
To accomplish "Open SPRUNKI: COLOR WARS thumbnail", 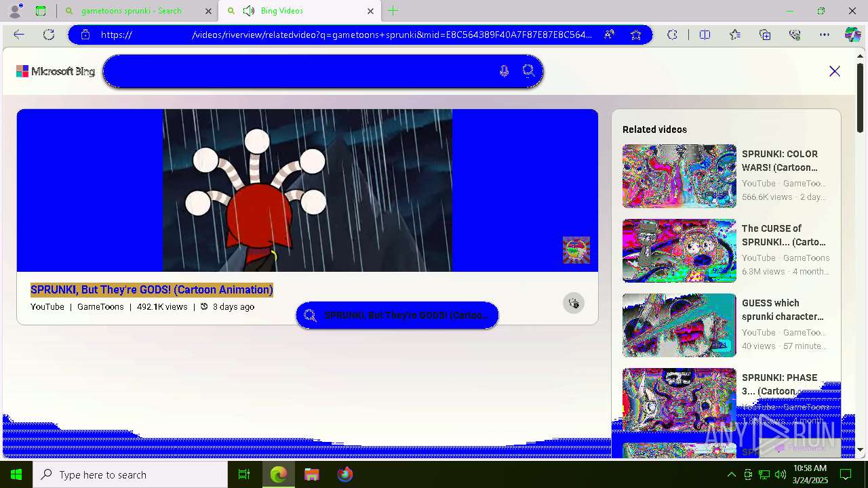I will (679, 176).
